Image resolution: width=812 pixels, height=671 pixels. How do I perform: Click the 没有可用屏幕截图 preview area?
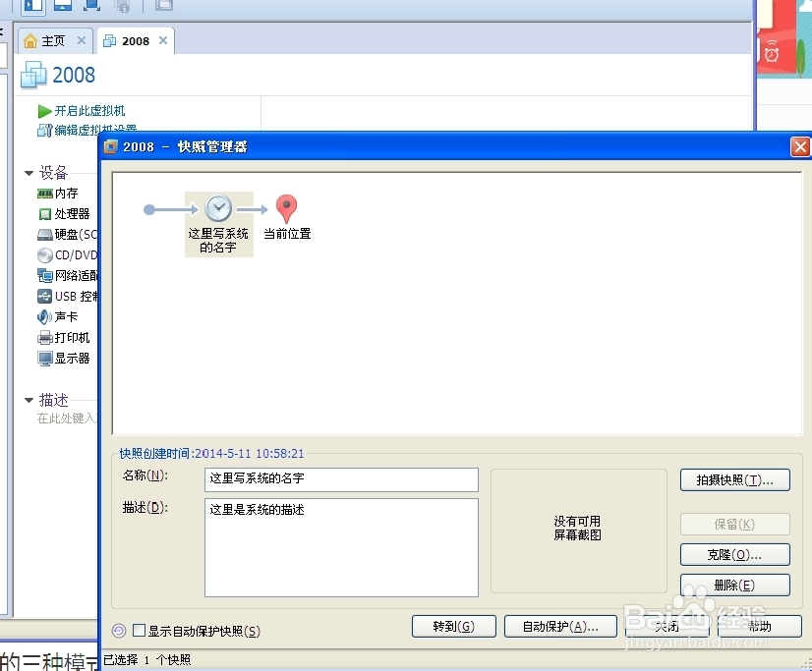coord(578,531)
